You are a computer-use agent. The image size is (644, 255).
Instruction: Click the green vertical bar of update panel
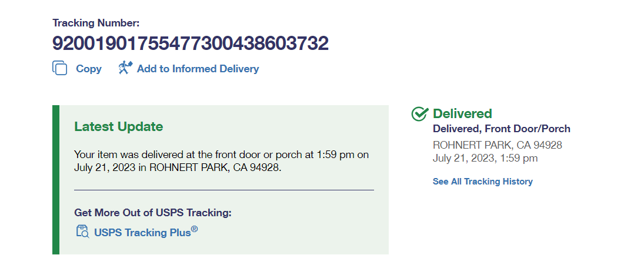(56, 179)
